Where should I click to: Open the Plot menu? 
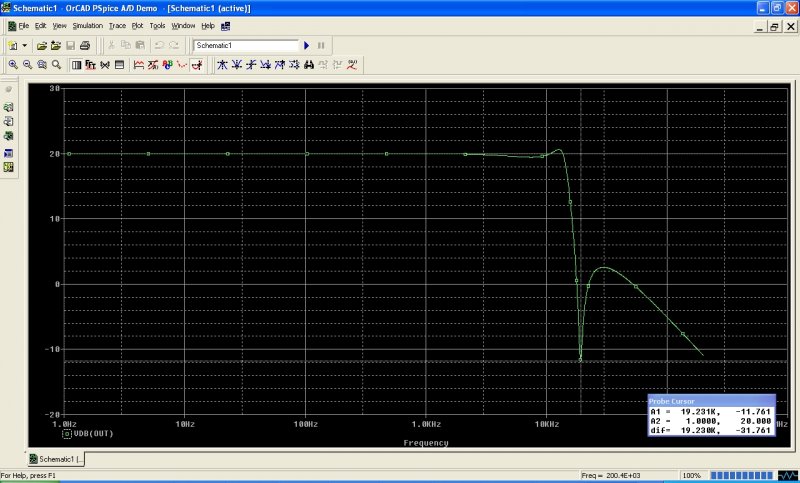click(137, 26)
